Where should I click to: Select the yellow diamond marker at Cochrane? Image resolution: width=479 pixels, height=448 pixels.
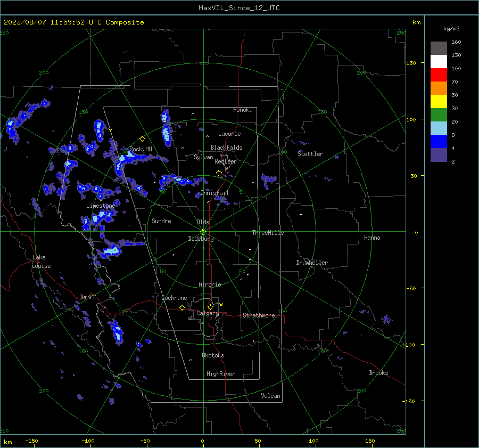click(183, 308)
